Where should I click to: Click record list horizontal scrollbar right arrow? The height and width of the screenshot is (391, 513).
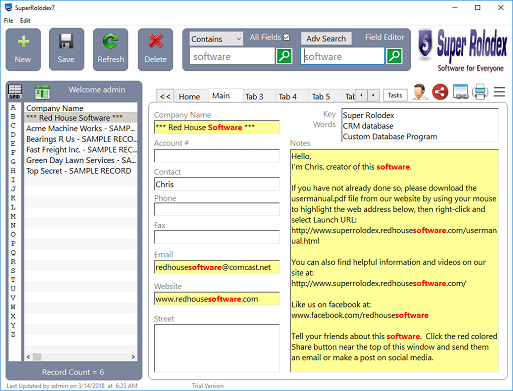tap(133, 357)
